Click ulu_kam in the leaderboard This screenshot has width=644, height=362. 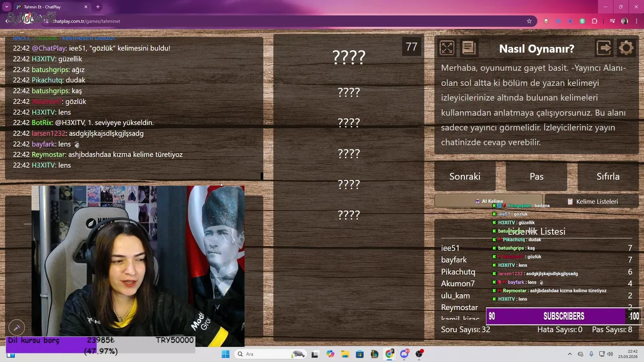[455, 295]
